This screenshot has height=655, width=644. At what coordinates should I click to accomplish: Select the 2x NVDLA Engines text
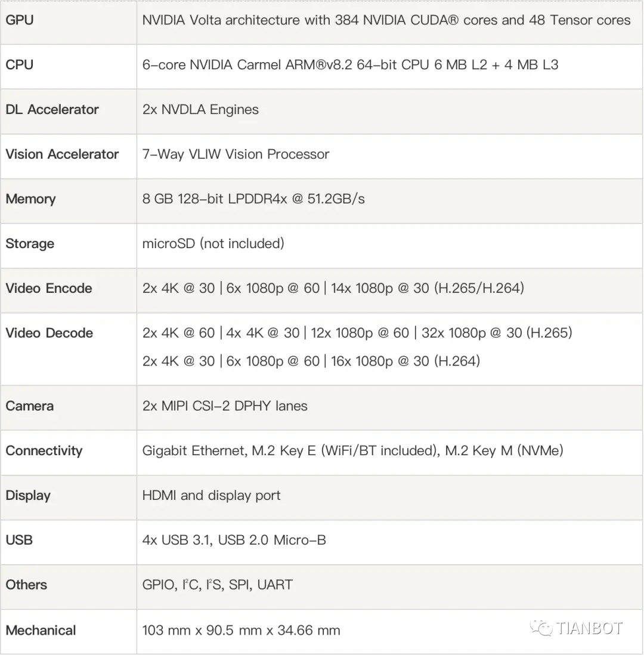(x=200, y=110)
